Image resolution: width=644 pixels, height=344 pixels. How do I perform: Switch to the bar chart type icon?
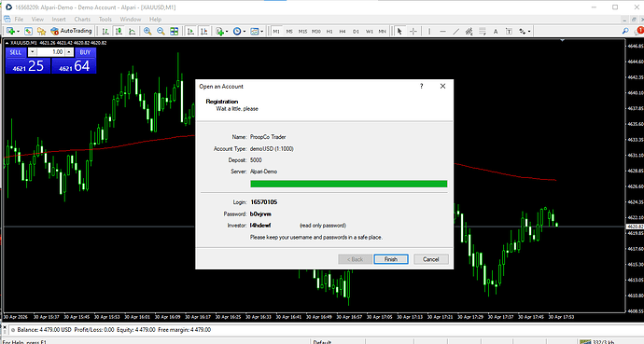(x=105, y=31)
